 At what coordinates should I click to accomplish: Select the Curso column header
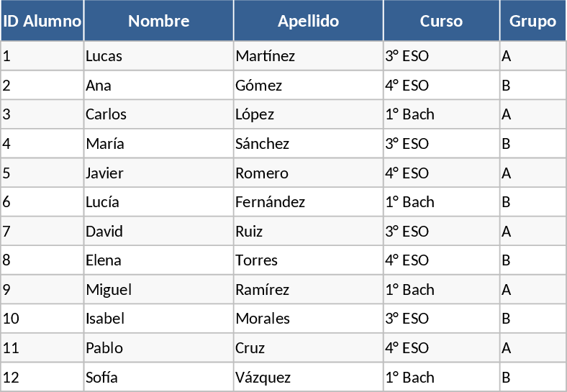pyautogui.click(x=441, y=21)
